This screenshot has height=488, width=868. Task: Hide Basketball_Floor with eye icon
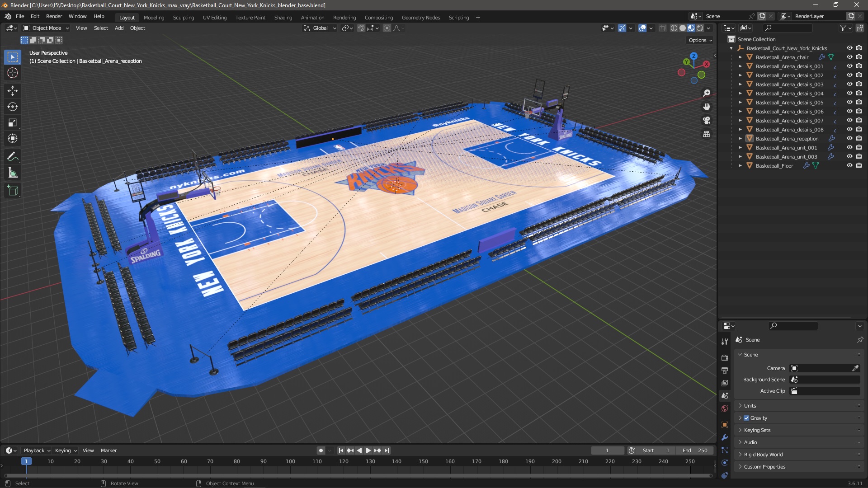tap(849, 166)
